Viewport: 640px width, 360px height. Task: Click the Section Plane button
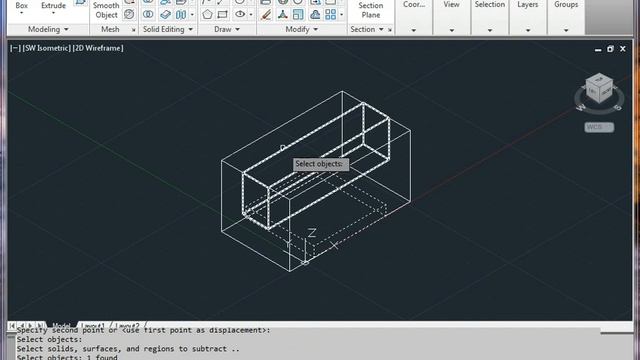[x=371, y=10]
